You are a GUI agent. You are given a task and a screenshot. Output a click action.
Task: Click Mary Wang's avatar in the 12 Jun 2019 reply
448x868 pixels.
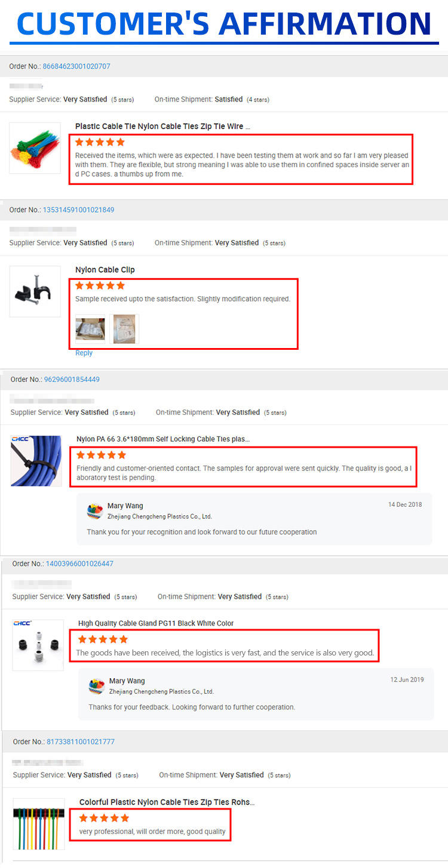pos(97,686)
